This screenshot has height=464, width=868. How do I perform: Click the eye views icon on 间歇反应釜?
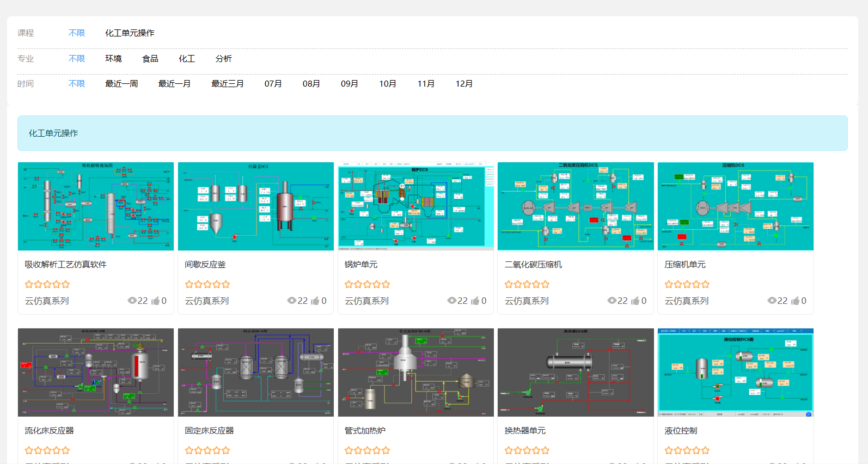click(292, 301)
